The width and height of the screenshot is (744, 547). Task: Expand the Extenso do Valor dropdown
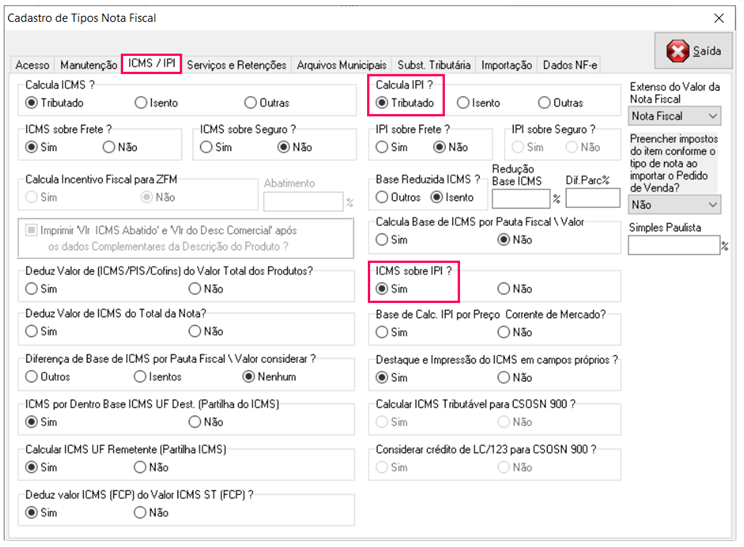(x=674, y=116)
